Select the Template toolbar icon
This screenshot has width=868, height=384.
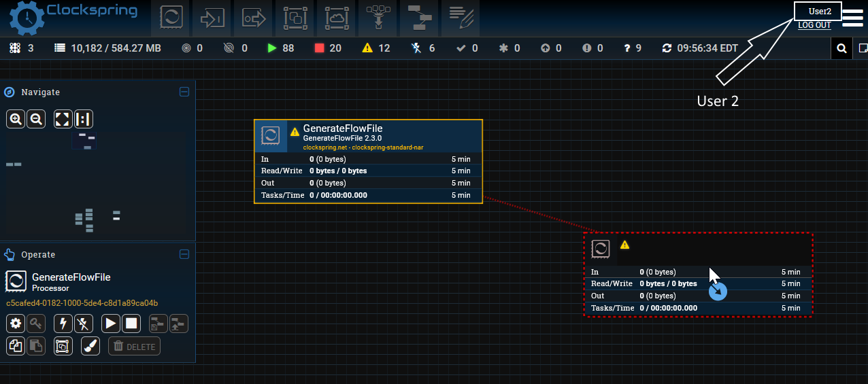click(x=419, y=18)
